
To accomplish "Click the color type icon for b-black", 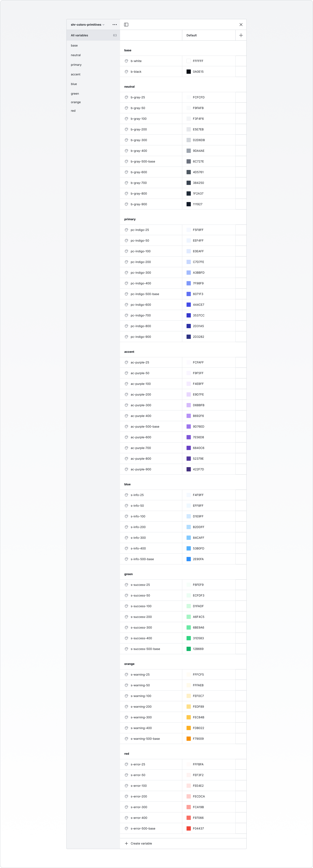I will click(127, 72).
